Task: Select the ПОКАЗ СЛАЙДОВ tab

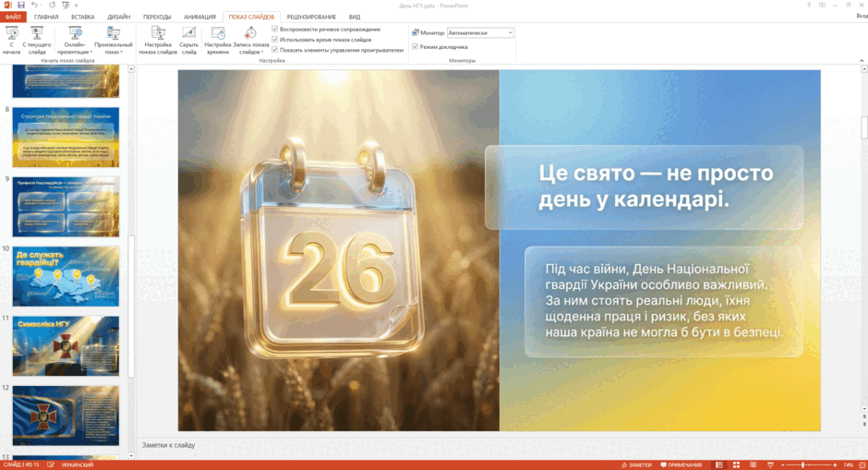Action: click(x=251, y=18)
